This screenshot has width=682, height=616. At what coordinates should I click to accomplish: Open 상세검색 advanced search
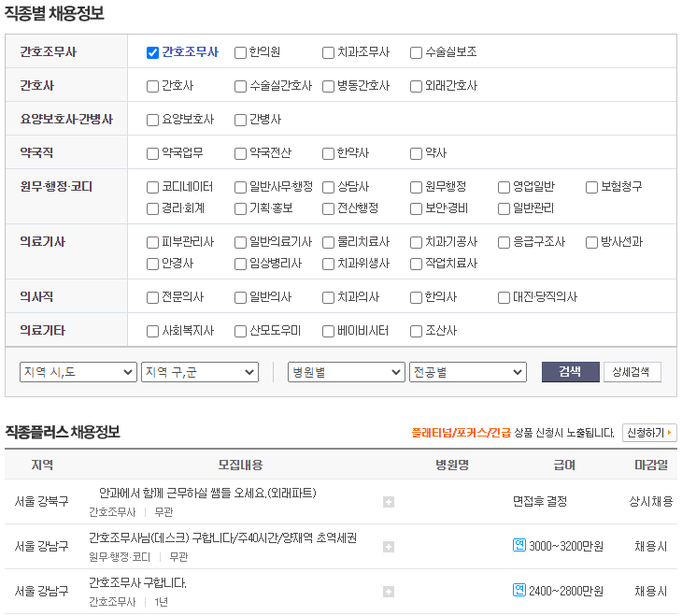(632, 372)
